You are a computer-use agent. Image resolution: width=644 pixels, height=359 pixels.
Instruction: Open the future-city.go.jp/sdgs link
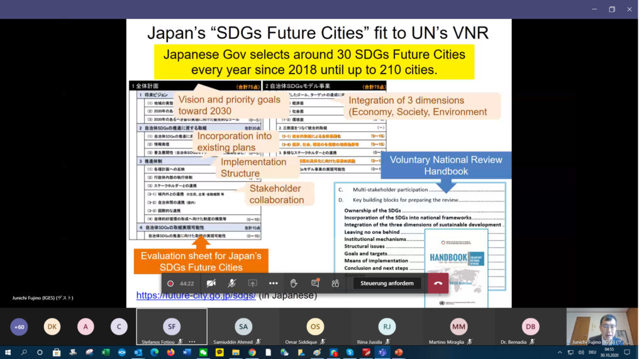pyautogui.click(x=196, y=295)
